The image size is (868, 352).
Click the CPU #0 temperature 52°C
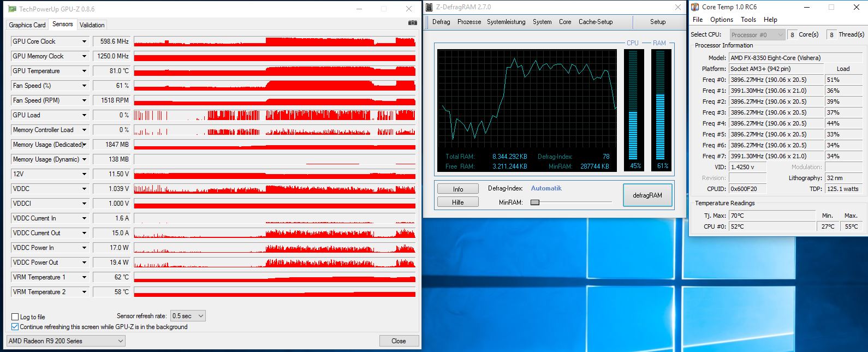(772, 226)
